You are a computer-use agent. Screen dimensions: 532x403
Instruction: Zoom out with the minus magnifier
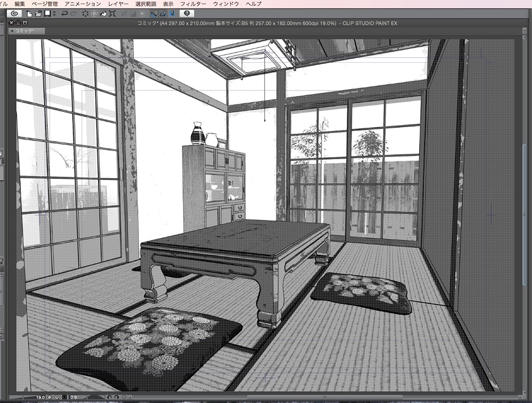click(50, 397)
